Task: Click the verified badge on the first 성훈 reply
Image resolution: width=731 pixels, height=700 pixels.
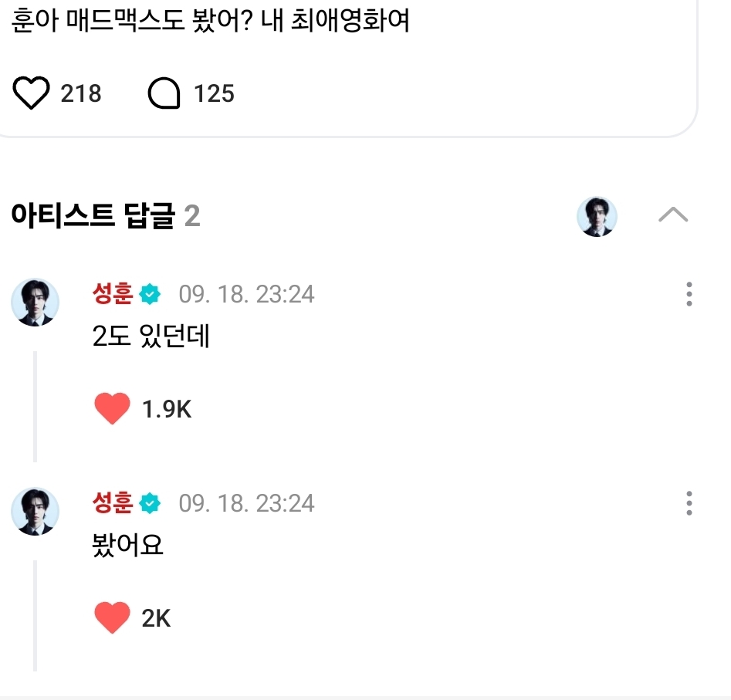Action: [150, 294]
